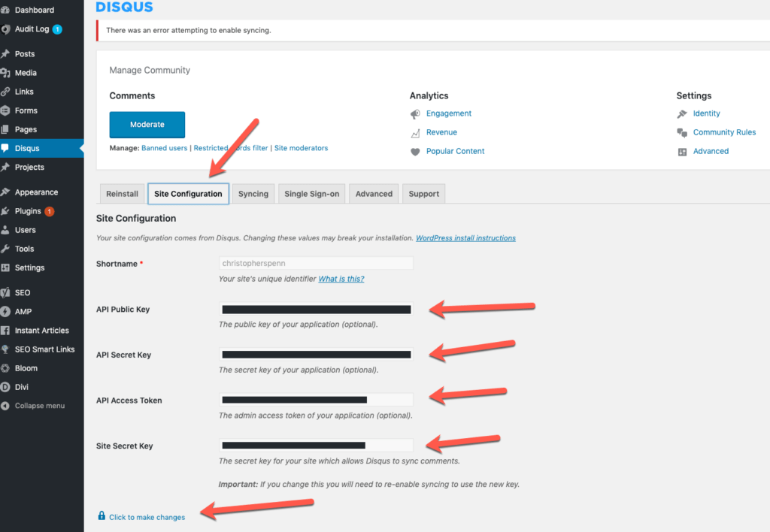This screenshot has width=770, height=532.
Task: Click the Audit Log icon in sidebar
Action: click(x=5, y=29)
